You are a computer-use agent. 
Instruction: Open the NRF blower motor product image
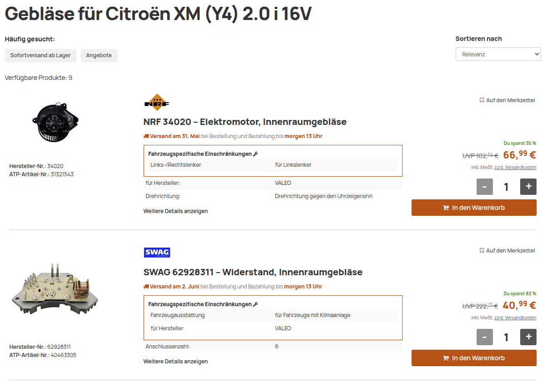pyautogui.click(x=56, y=122)
